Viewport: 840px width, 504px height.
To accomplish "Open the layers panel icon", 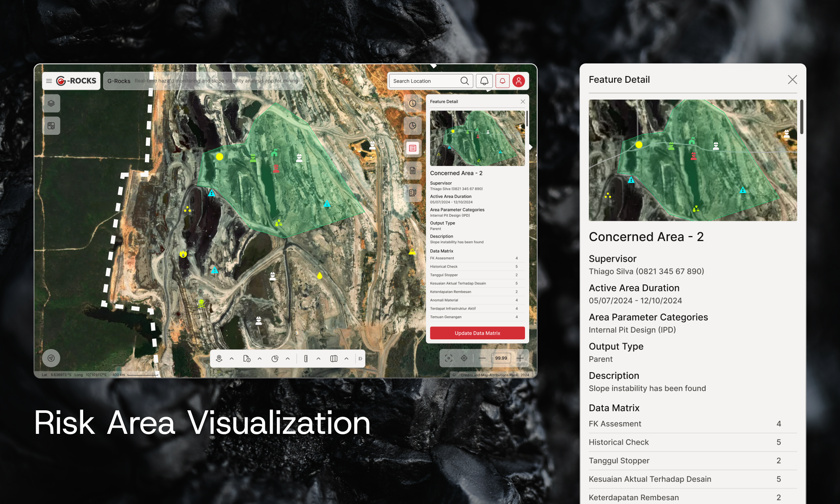I will [51, 103].
